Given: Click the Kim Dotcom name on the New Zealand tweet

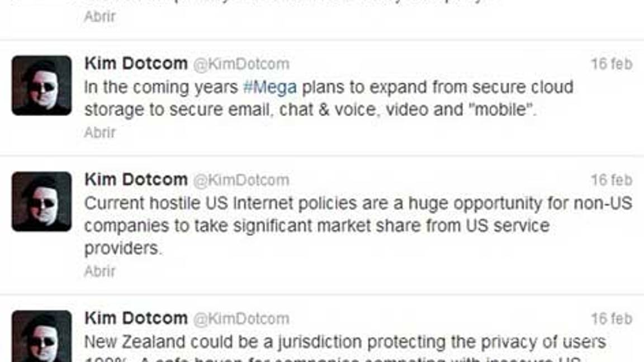Looking at the screenshot, I should click(136, 318).
